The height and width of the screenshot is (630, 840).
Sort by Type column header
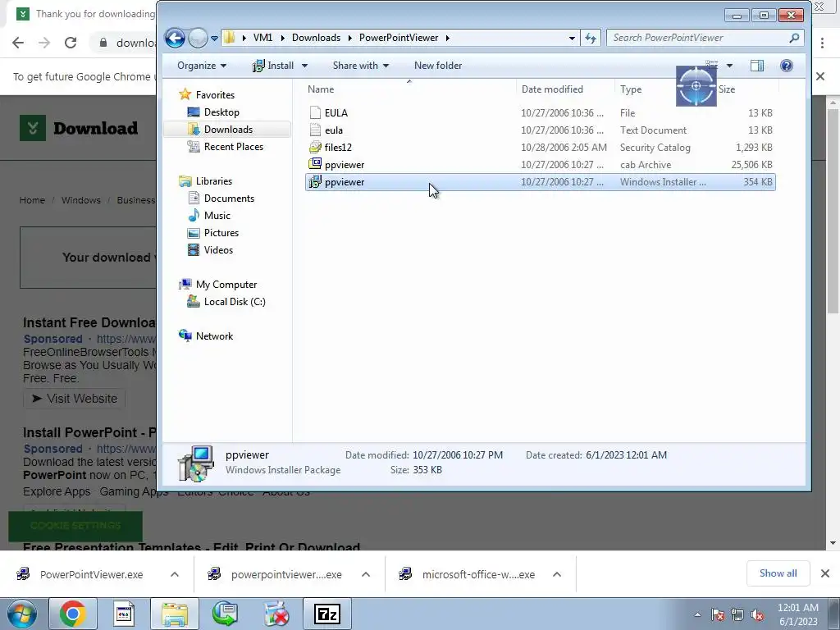pyautogui.click(x=631, y=89)
